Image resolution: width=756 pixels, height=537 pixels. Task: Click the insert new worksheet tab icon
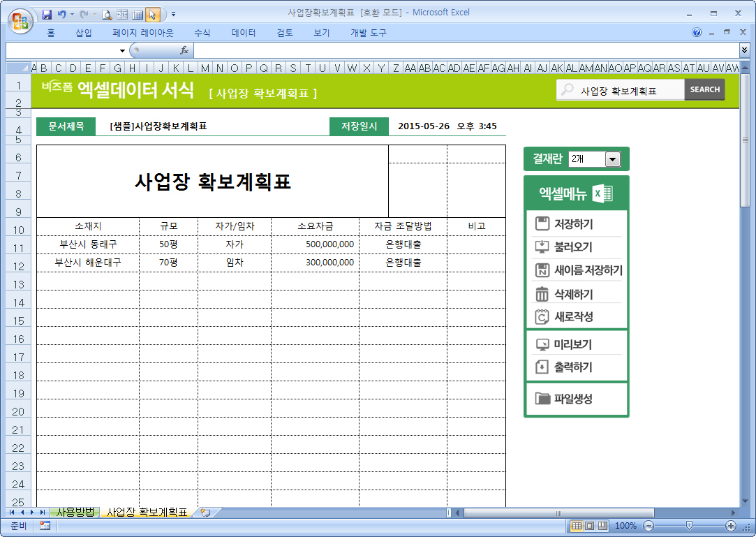[205, 513]
